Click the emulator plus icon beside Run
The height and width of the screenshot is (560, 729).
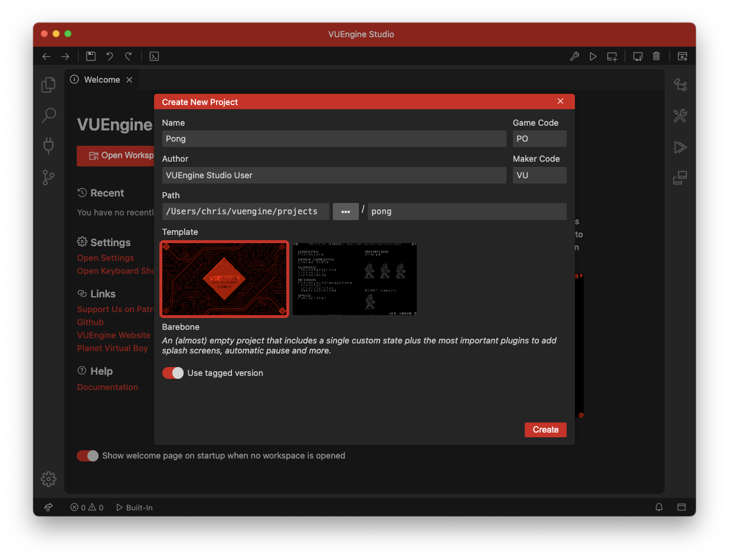pos(612,57)
